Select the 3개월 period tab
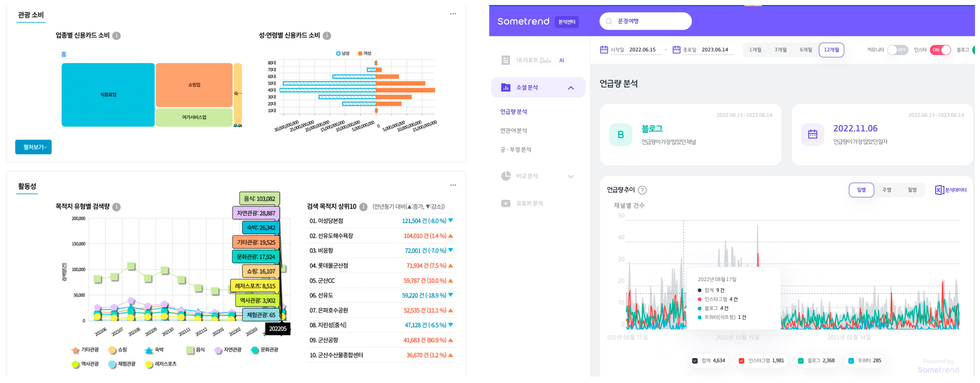 point(780,50)
